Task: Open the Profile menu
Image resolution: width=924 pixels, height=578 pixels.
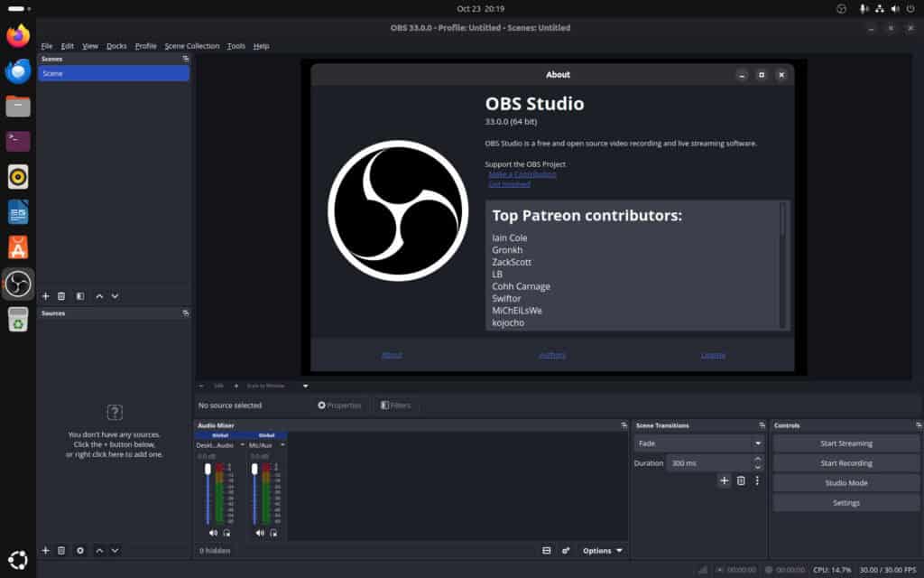Action: (145, 46)
